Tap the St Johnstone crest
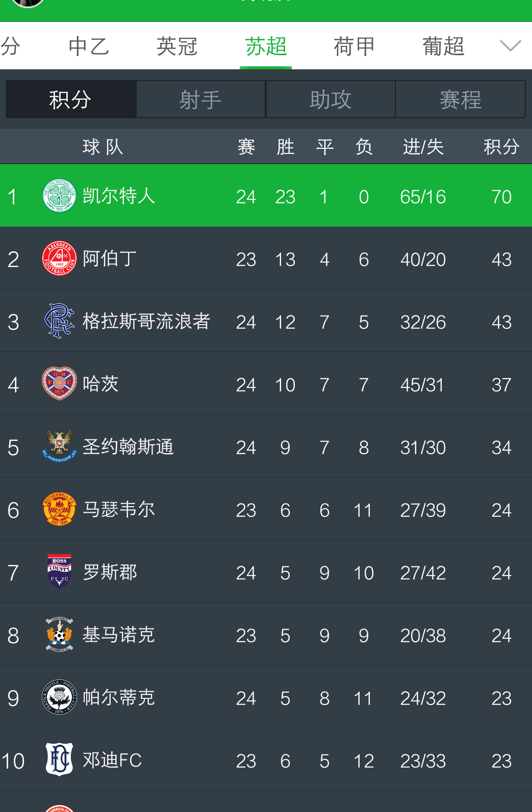532x812 pixels. point(59,447)
